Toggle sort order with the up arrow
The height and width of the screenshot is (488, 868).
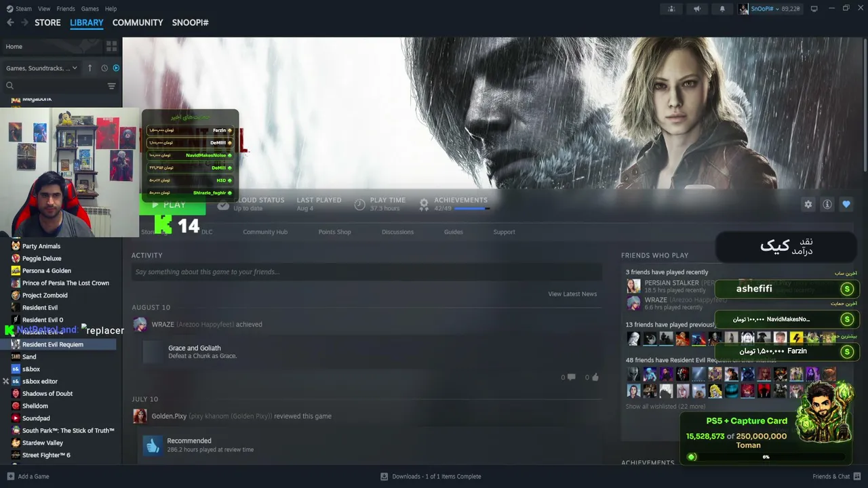pyautogui.click(x=90, y=68)
